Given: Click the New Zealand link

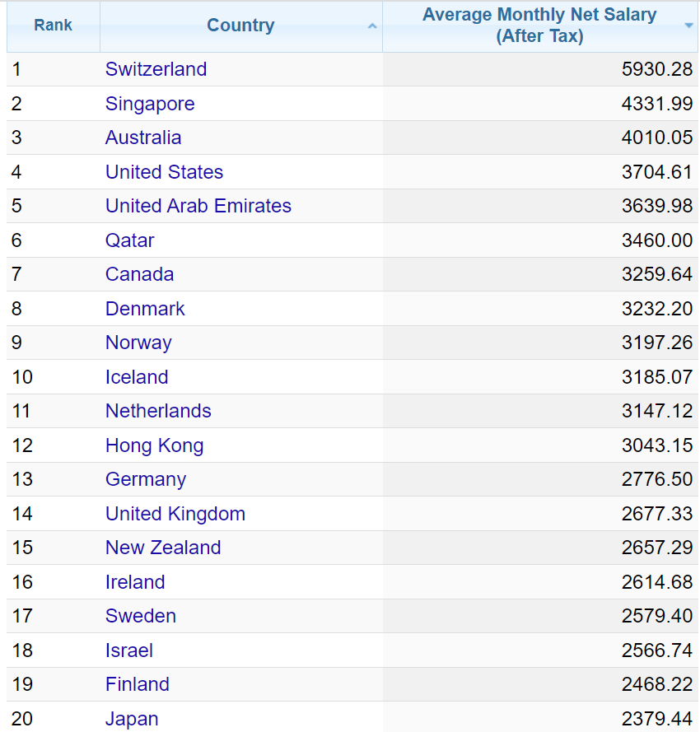Looking at the screenshot, I should coord(163,548).
